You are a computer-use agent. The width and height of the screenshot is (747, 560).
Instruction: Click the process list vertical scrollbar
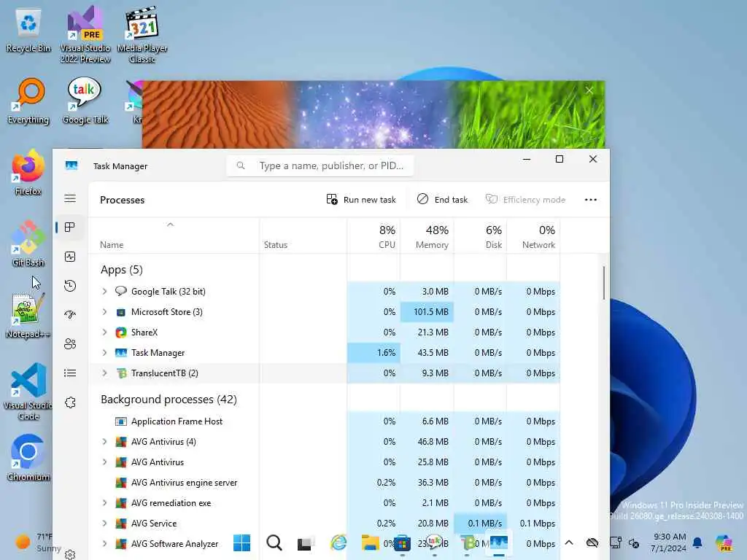(x=603, y=283)
